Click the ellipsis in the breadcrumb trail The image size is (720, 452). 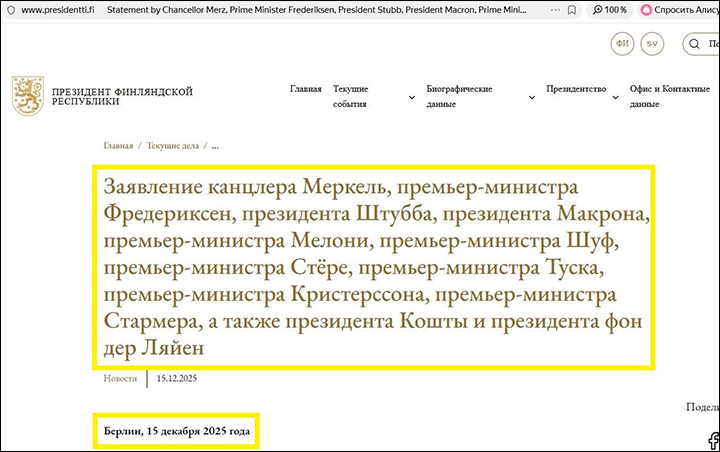click(215, 145)
